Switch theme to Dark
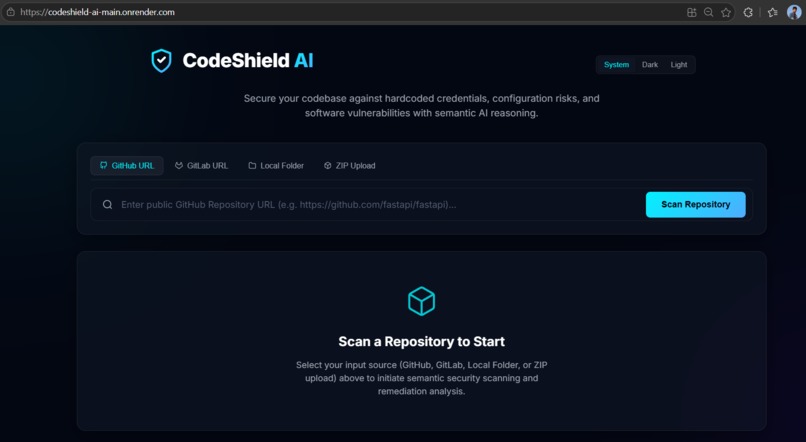The width and height of the screenshot is (806, 442). click(x=650, y=65)
